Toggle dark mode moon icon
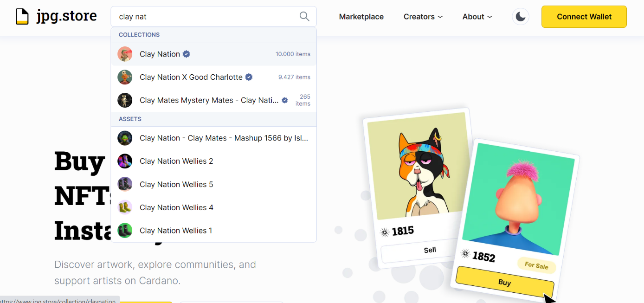644x303 pixels. [521, 17]
